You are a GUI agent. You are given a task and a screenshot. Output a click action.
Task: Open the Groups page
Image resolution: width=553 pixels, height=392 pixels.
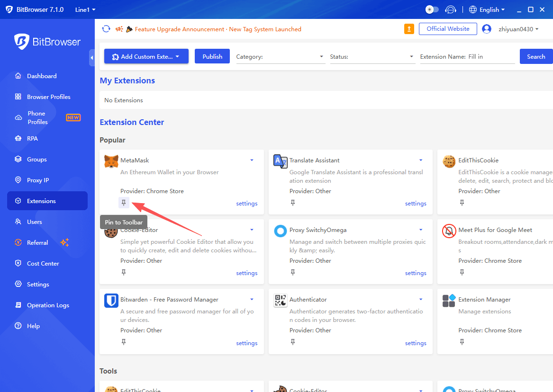[36, 159]
